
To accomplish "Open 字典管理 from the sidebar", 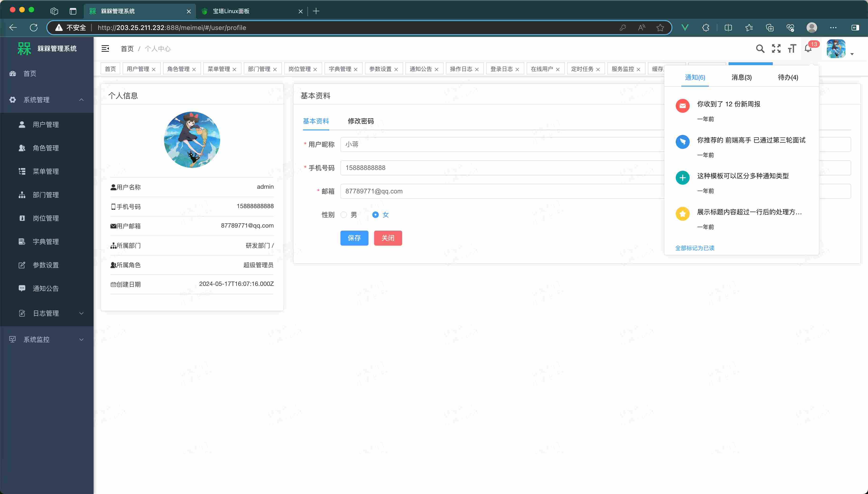I will 46,242.
